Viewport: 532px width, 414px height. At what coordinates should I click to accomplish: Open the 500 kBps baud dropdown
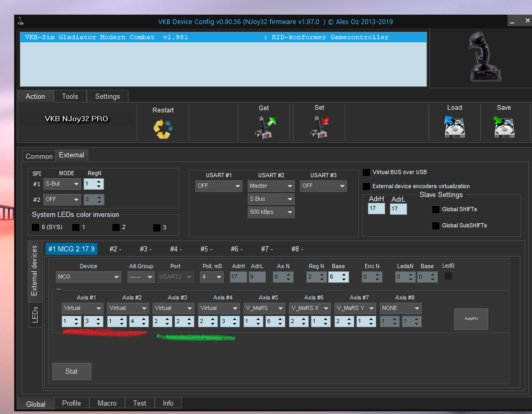click(x=271, y=212)
